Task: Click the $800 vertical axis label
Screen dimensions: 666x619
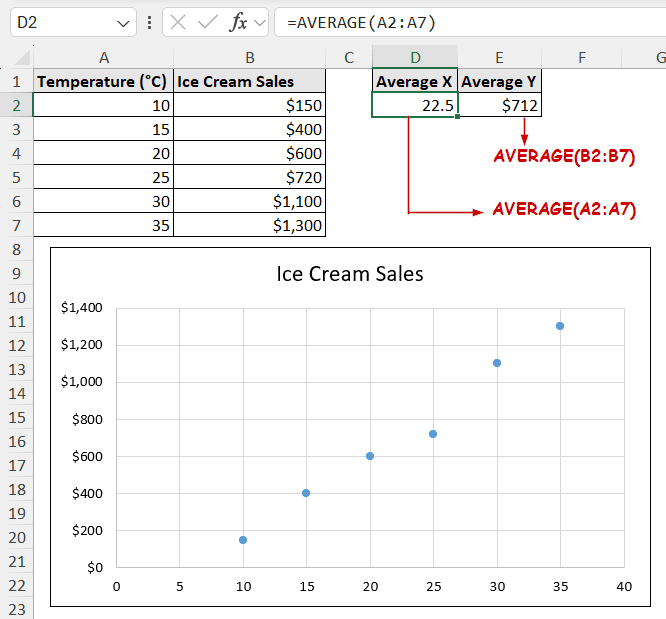Action: pyautogui.click(x=87, y=419)
